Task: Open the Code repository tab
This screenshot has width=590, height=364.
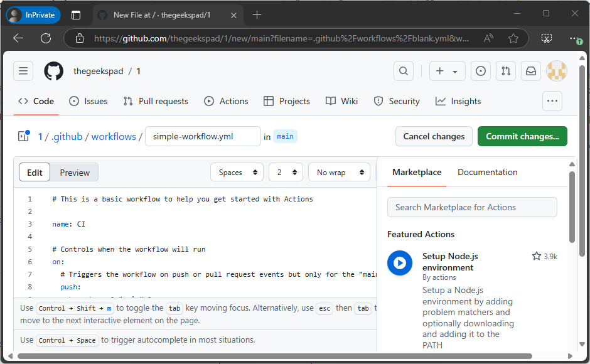Action: [36, 101]
